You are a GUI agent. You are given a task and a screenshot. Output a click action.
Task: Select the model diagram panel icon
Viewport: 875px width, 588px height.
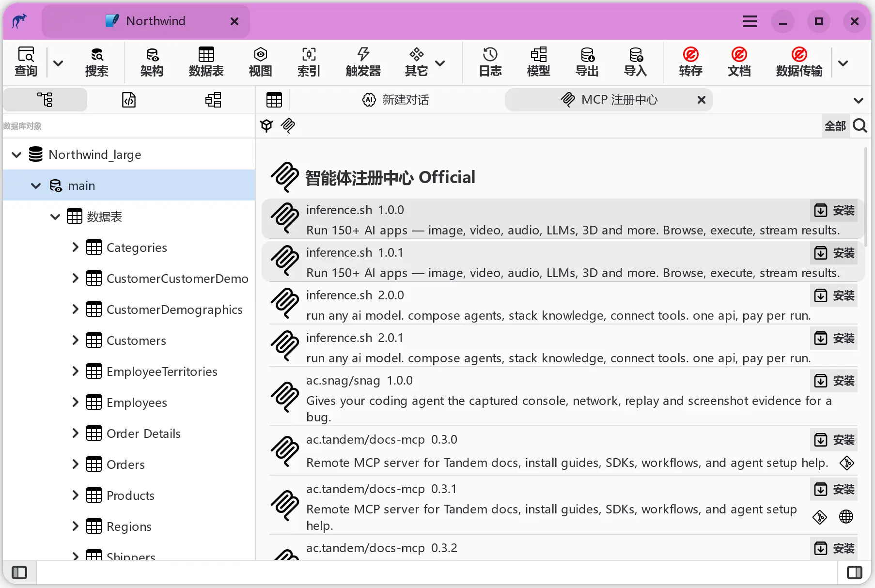point(213,100)
